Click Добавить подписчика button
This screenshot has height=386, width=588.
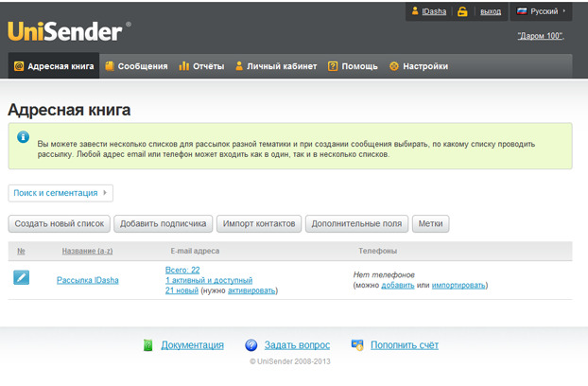164,223
